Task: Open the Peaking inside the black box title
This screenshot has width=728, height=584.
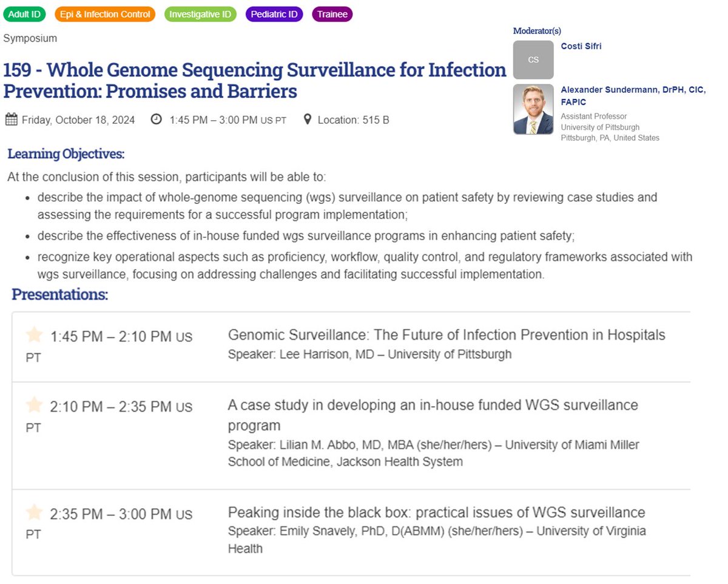Action: click(x=436, y=512)
